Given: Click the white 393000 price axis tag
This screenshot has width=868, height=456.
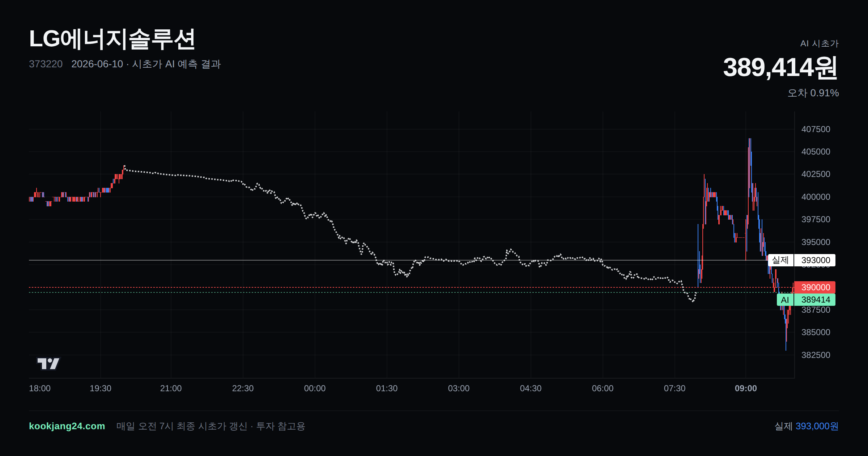Looking at the screenshot, I should click(x=815, y=260).
